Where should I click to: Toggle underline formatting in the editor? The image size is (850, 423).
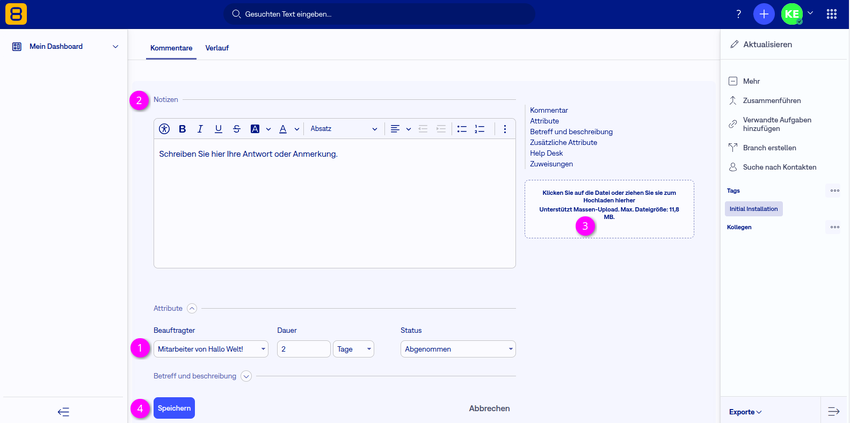click(x=218, y=129)
